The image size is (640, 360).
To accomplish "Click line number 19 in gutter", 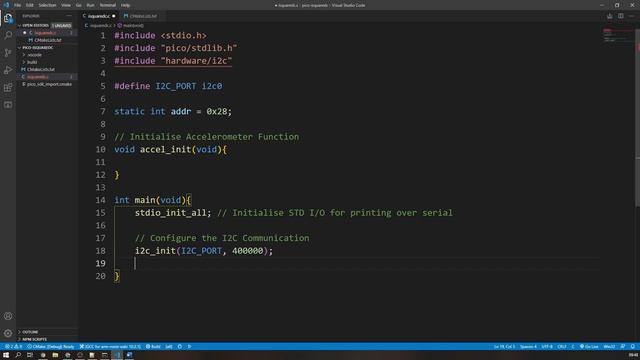I will click(x=100, y=263).
